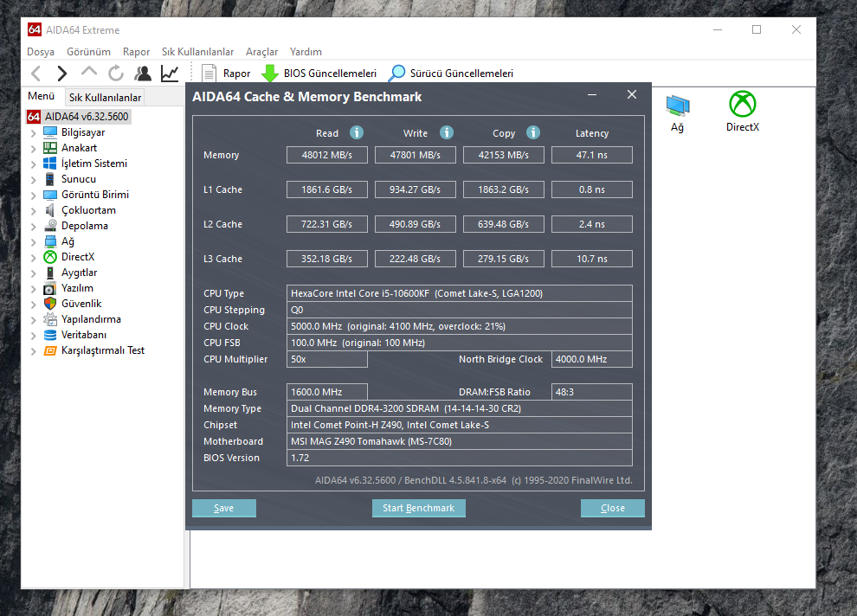Viewport: 857px width, 616px height.
Task: Click the Back navigation arrow
Action: point(36,74)
